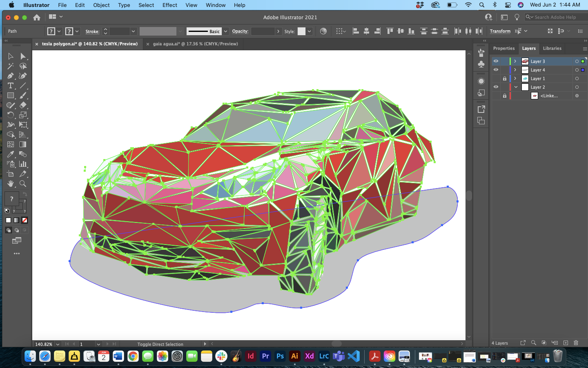Switch to the Libraries panel tab
Viewport: 588px width, 368px height.
[x=552, y=48]
